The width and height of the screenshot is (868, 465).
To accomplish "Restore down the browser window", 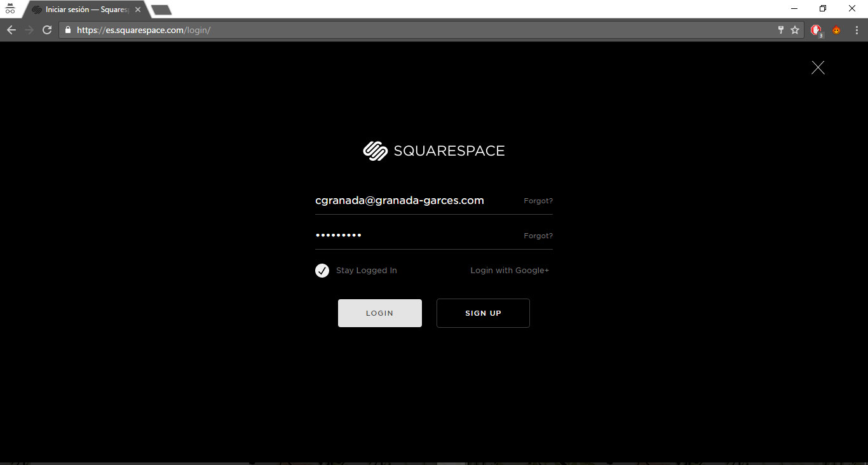I will [x=823, y=8].
